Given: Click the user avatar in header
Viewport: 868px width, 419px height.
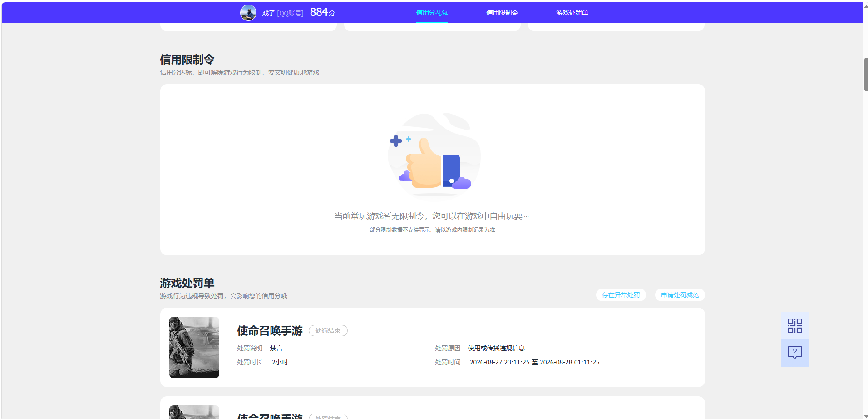Looking at the screenshot, I should [248, 13].
